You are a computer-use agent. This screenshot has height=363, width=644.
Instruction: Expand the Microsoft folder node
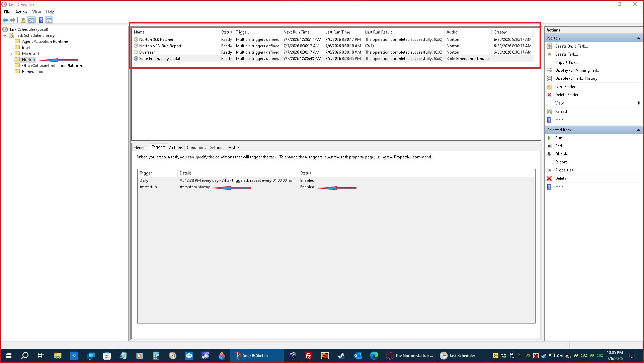11,54
